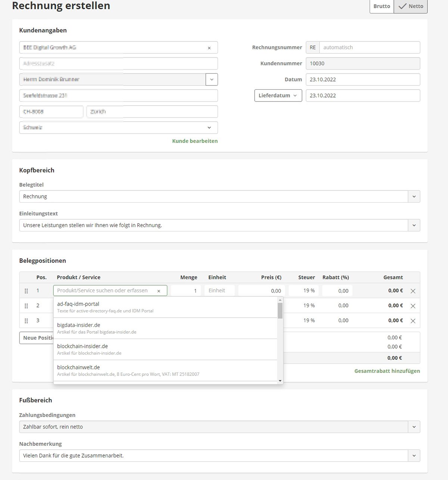Click the product list scrollbar thumb
This screenshot has width=448, height=480.
coord(280,311)
